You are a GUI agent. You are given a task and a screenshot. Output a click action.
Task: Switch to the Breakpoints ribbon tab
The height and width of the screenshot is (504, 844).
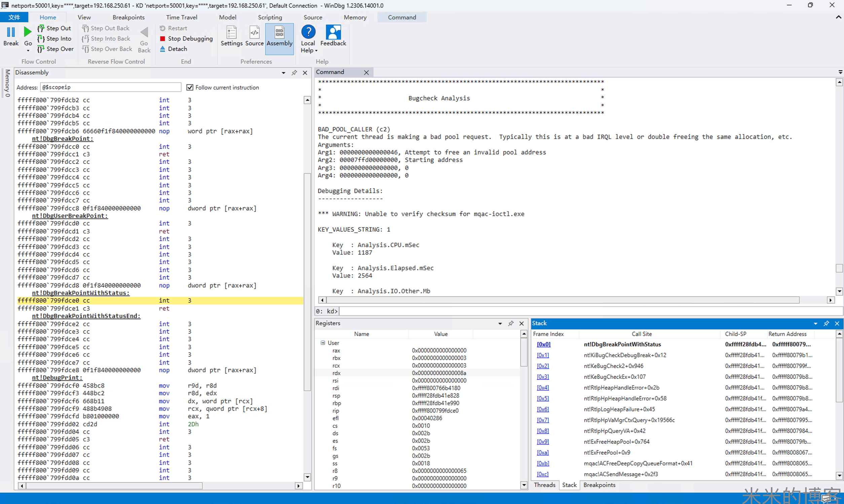point(129,17)
